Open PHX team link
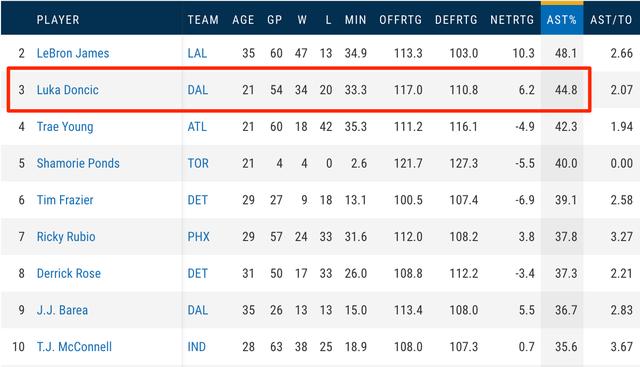Screen dimensions: 640x367 pos(198,237)
